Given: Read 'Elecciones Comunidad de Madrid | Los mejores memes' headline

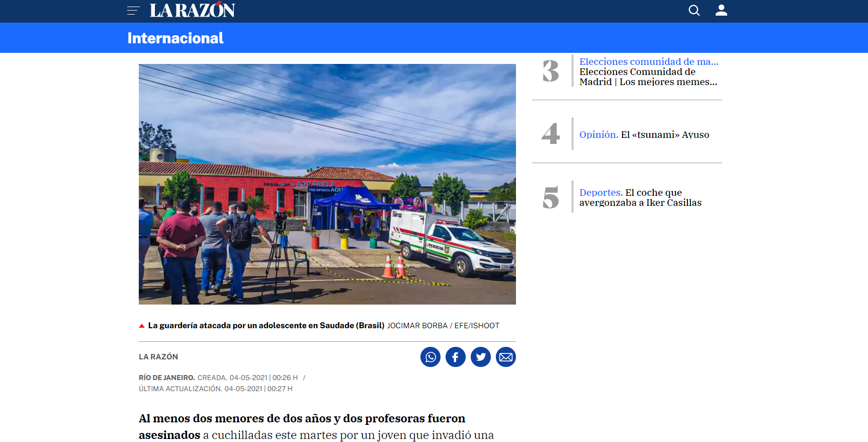Looking at the screenshot, I should 648,77.
